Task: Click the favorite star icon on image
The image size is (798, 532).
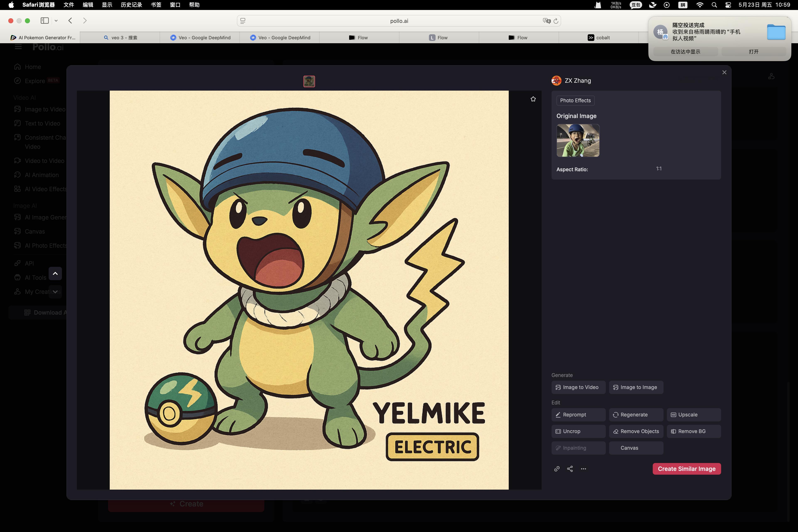Action: [533, 99]
